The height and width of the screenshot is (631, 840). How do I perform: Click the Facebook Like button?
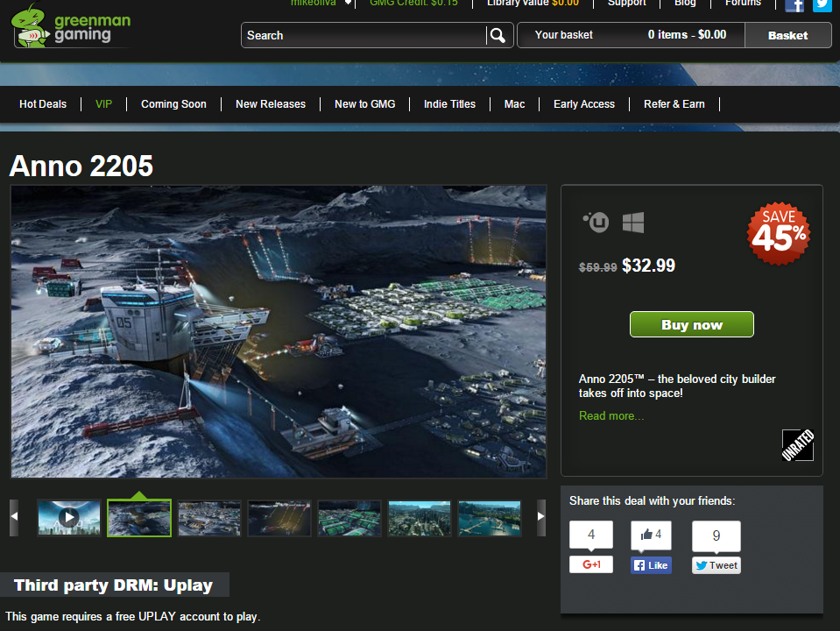tap(651, 565)
